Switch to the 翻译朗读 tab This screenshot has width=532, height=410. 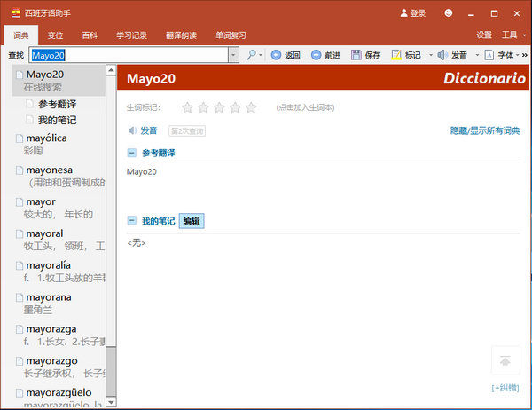click(x=183, y=35)
